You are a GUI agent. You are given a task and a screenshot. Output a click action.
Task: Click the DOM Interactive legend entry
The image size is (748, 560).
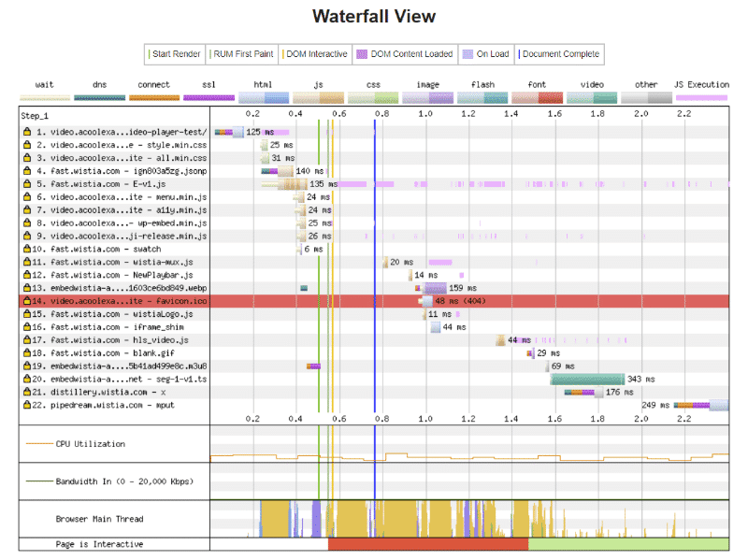[314, 54]
